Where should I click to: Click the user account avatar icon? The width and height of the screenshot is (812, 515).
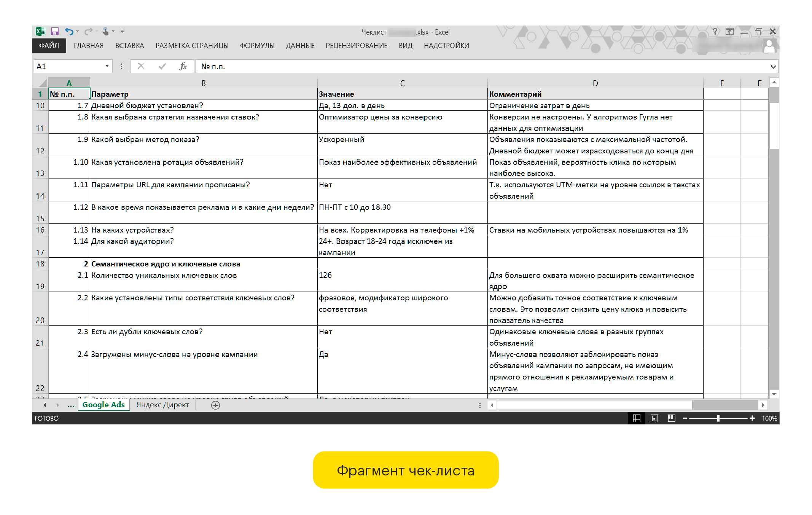coord(769,46)
